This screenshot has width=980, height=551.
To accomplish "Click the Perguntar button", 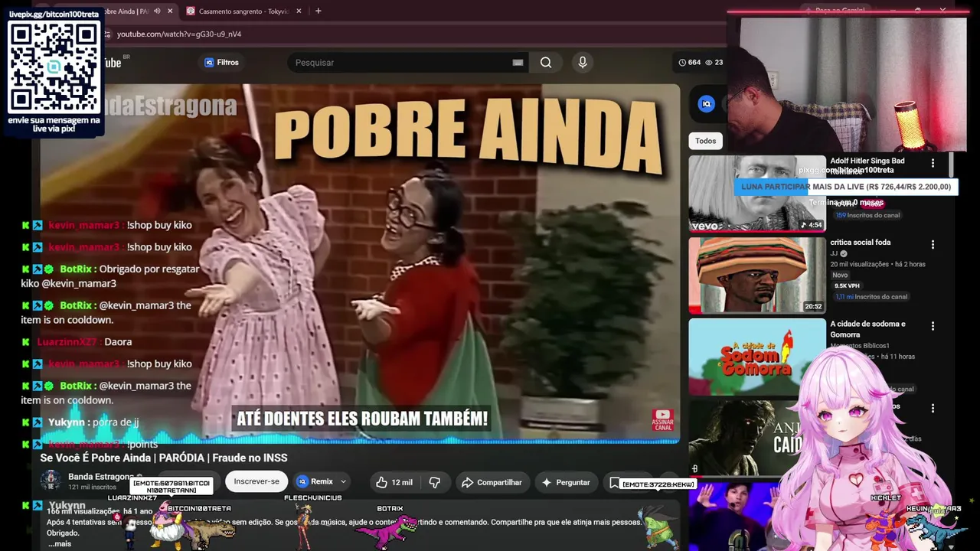I will pyautogui.click(x=565, y=482).
